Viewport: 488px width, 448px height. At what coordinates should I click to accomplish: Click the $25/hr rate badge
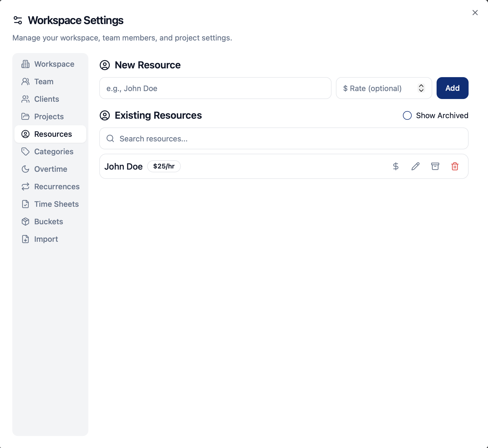click(164, 166)
